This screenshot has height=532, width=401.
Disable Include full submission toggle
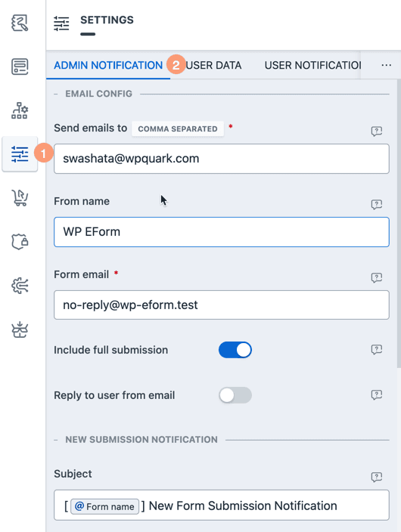pyautogui.click(x=235, y=350)
